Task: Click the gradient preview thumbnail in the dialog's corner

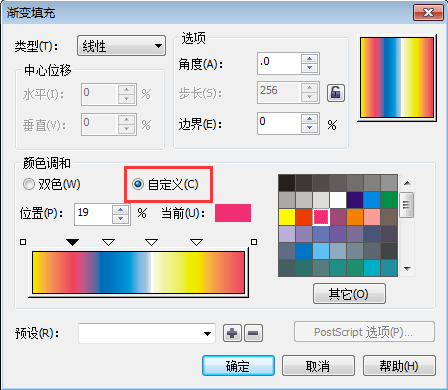Action: click(x=397, y=78)
